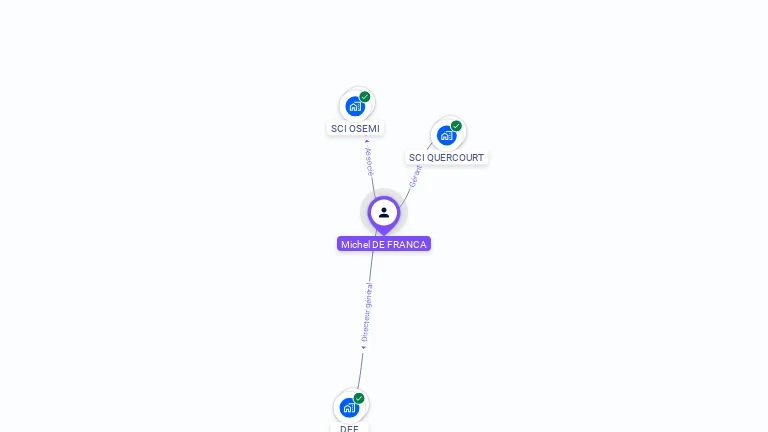Click the gray halo around Michel's pin

(365, 200)
